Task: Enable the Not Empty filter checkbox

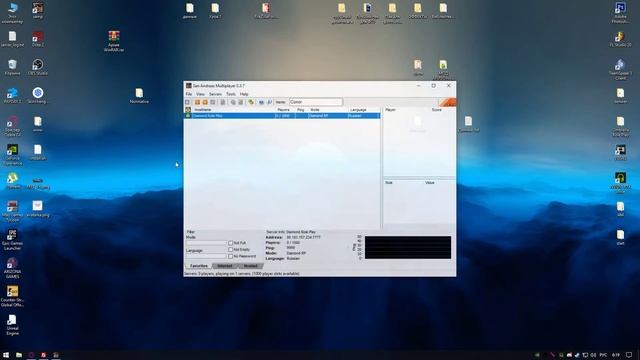Action: pos(231,249)
